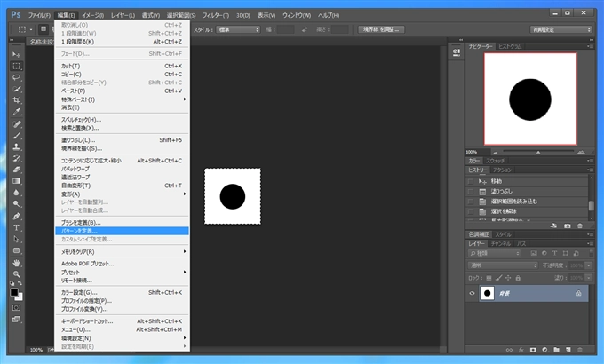Click navigator preview thumbnail
The image size is (604, 364).
click(x=530, y=99)
